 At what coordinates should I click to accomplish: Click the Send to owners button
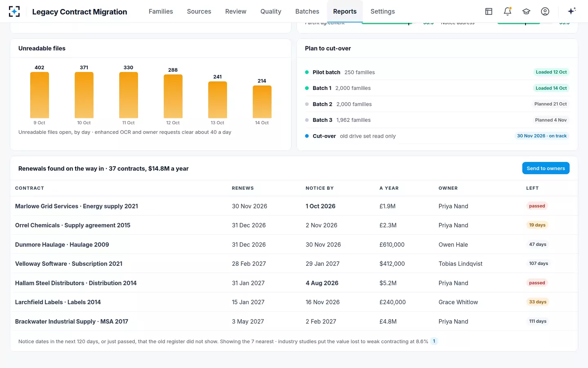546,168
